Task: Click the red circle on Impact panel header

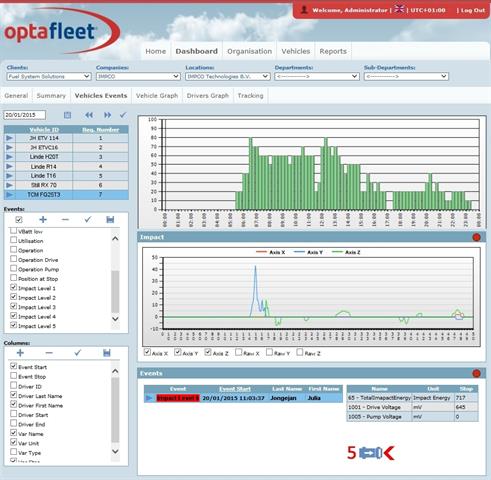Action: (x=476, y=237)
